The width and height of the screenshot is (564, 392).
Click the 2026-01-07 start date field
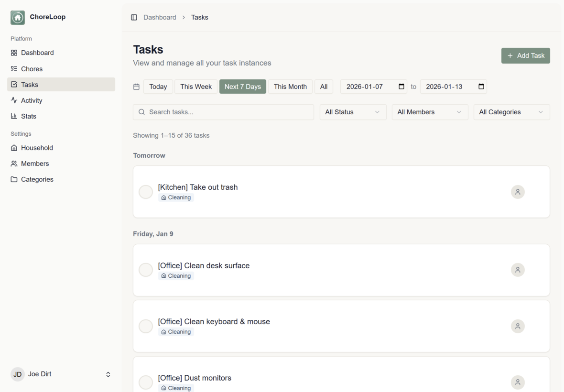[374, 87]
